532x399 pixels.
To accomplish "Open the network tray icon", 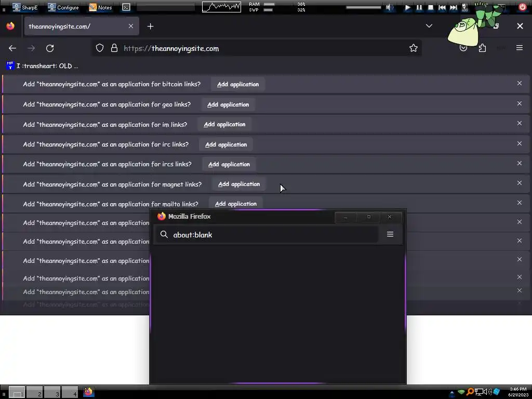I will [x=478, y=392].
